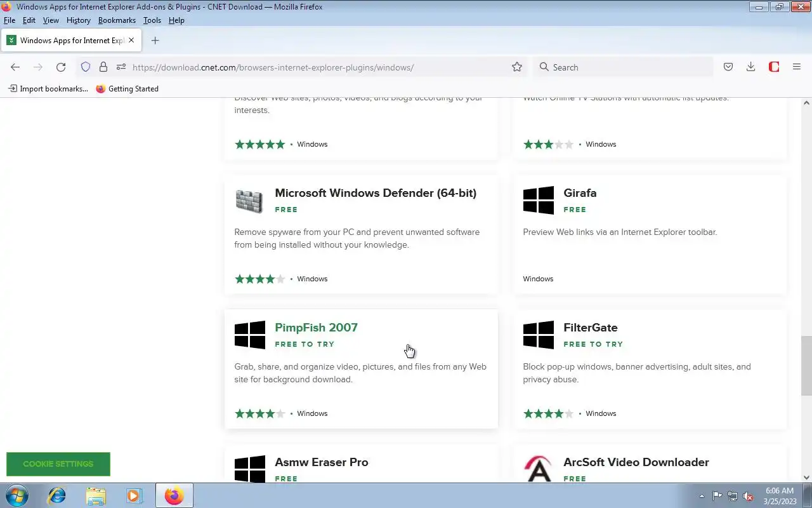812x508 pixels.
Task: Click the Girafa Windows logo icon
Action: click(538, 200)
